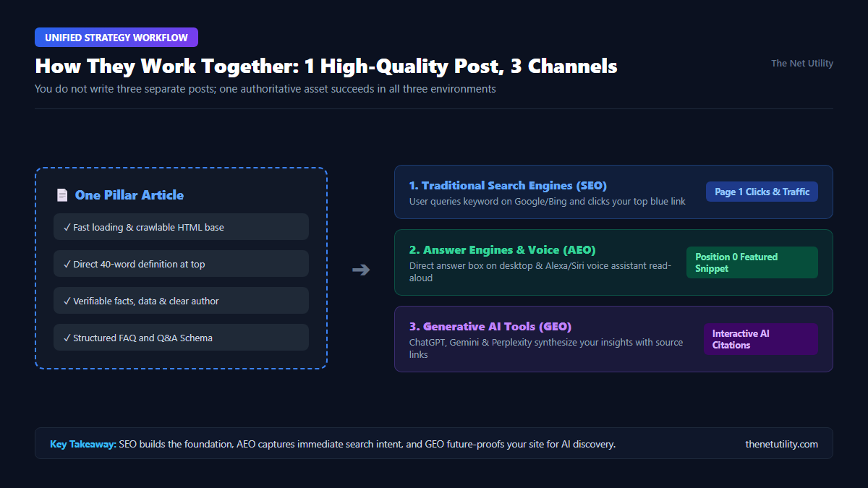Click the 'Traditional Search Engines (SEO)' heading
This screenshot has height=488, width=868.
point(508,186)
